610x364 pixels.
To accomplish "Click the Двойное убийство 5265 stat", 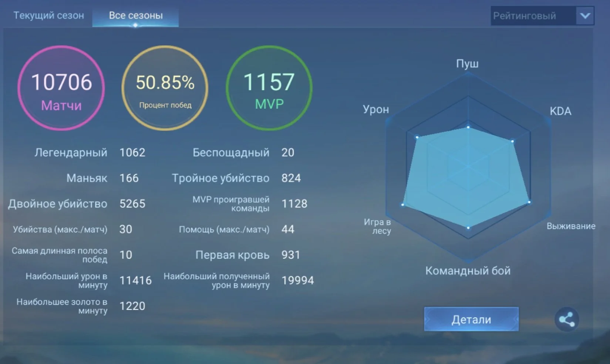I will (77, 203).
